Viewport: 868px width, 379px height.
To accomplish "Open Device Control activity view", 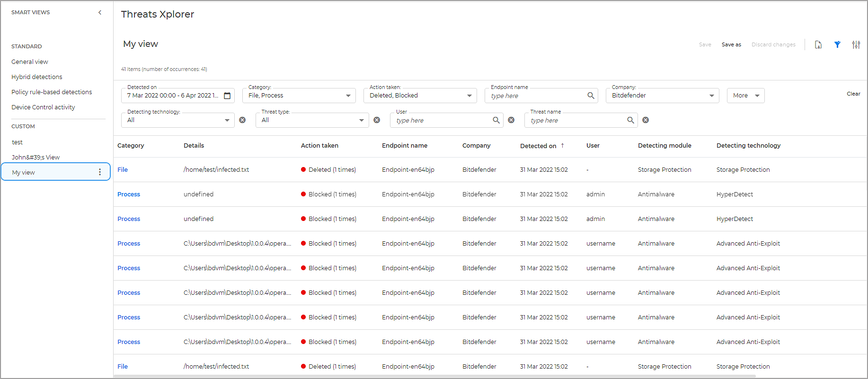I will [43, 107].
